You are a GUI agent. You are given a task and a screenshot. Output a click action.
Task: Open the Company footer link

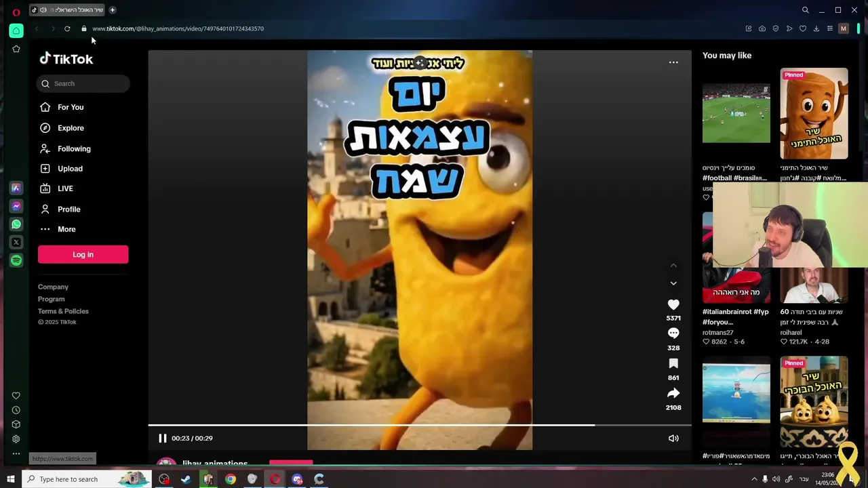tap(53, 287)
